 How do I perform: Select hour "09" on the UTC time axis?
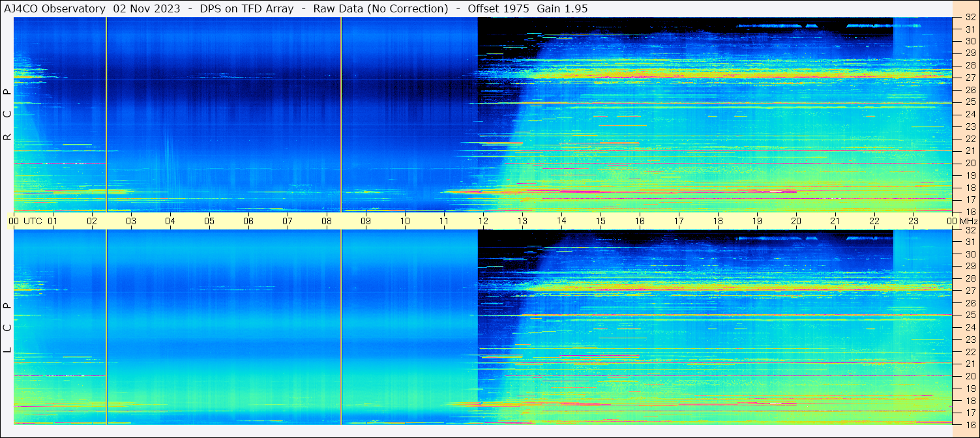point(366,221)
